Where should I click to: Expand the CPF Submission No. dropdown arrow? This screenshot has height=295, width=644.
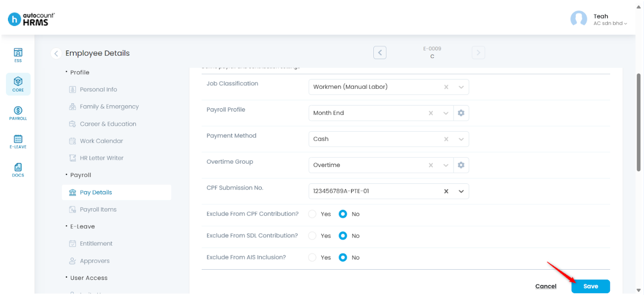tap(461, 191)
